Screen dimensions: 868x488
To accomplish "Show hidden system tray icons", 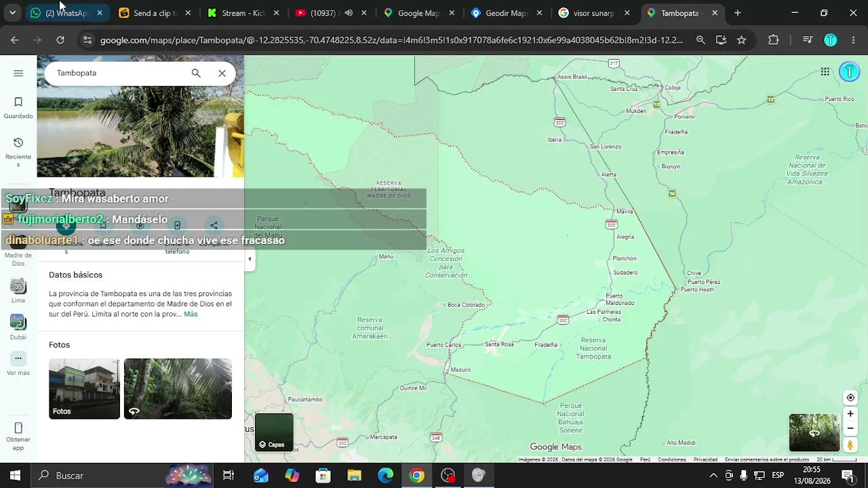I will point(713,476).
